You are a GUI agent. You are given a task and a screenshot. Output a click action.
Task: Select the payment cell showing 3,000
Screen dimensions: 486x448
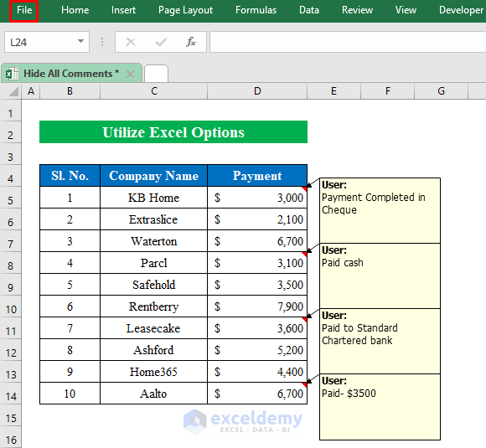pos(257,198)
